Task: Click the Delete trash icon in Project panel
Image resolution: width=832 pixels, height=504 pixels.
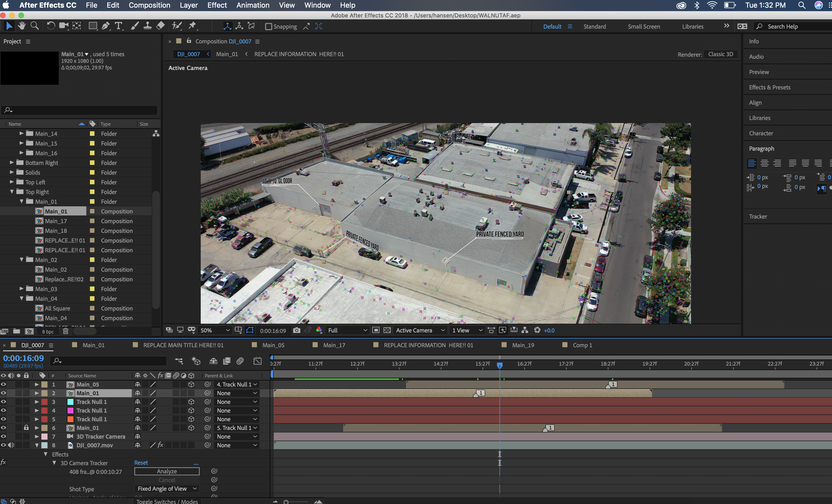Action: 66,331
